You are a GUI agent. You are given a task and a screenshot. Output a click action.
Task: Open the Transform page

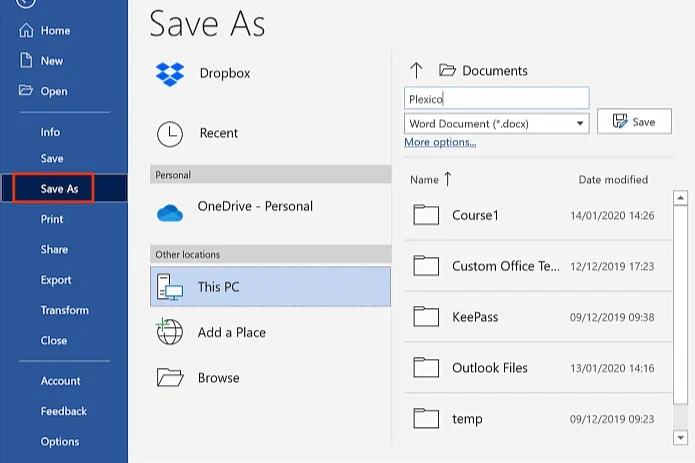pos(64,310)
